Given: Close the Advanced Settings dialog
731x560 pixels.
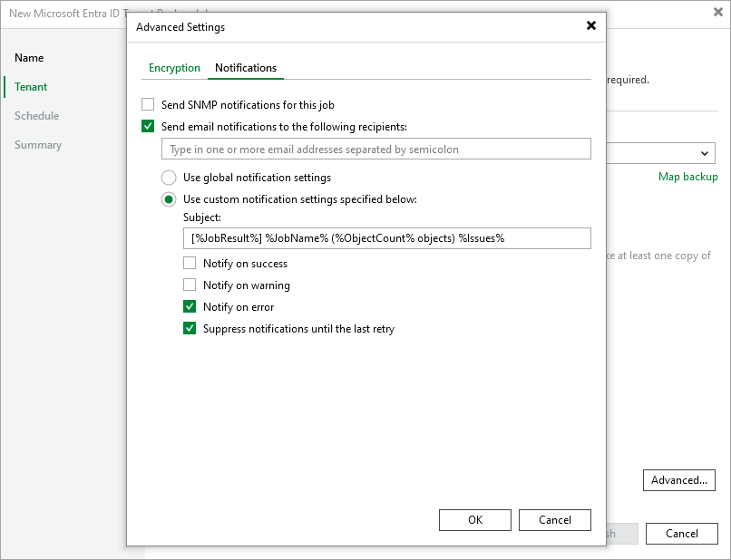Looking at the screenshot, I should 591,26.
